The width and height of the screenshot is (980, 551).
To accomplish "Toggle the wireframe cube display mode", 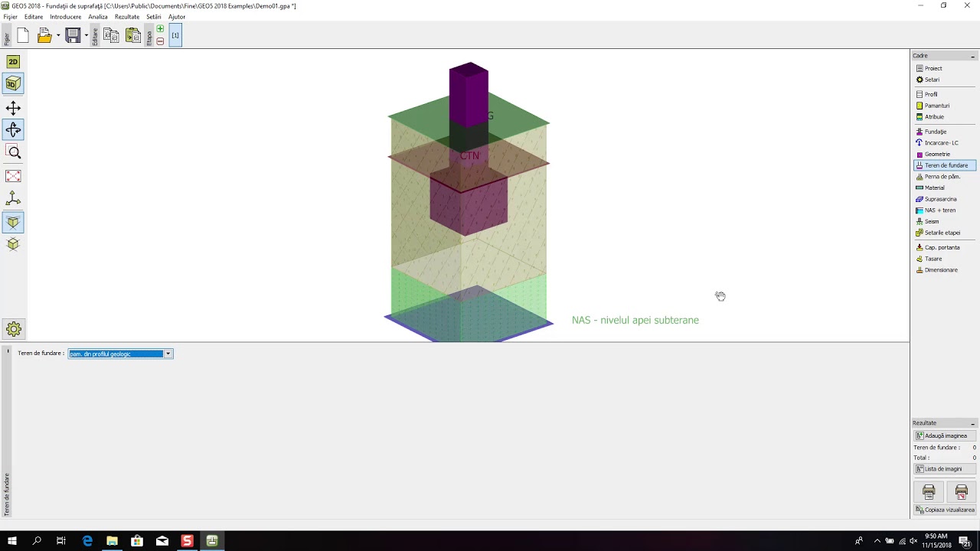I will point(13,245).
